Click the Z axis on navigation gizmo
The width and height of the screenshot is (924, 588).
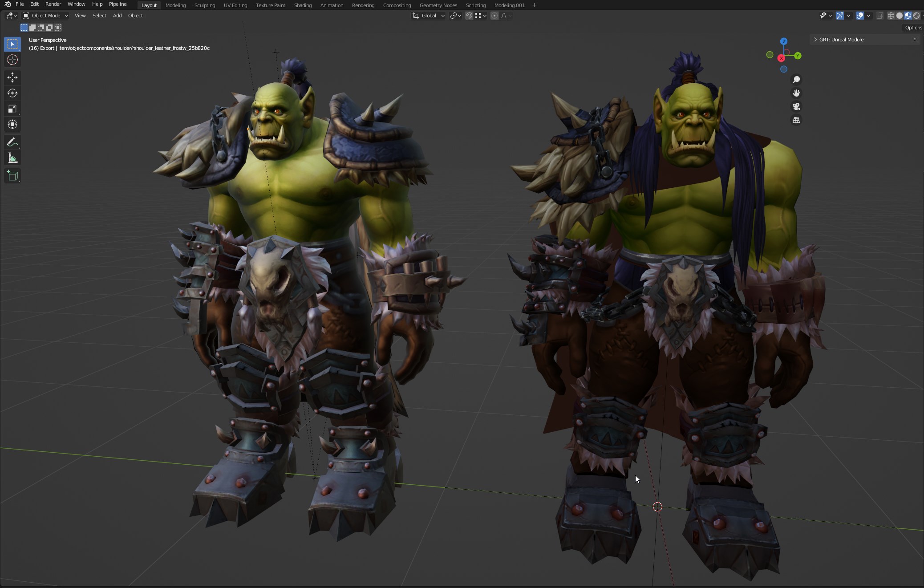(784, 41)
